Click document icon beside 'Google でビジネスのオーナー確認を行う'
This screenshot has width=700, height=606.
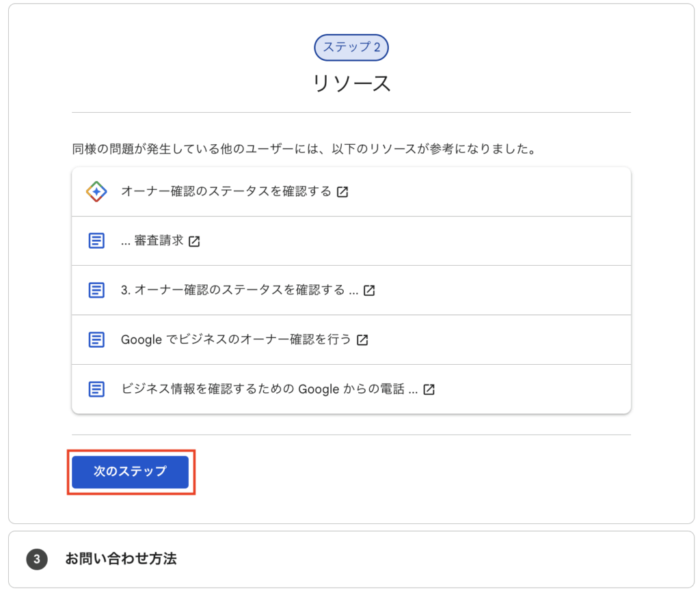tap(96, 340)
